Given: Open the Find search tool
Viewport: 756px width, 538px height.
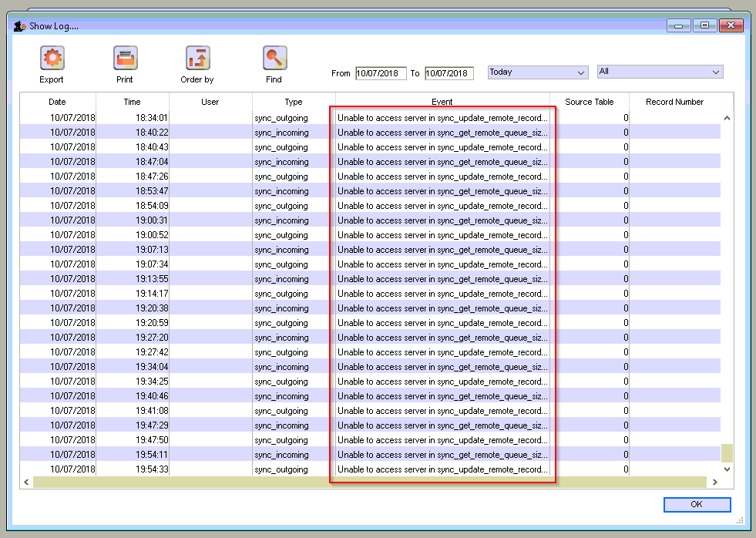Looking at the screenshot, I should pyautogui.click(x=274, y=59).
